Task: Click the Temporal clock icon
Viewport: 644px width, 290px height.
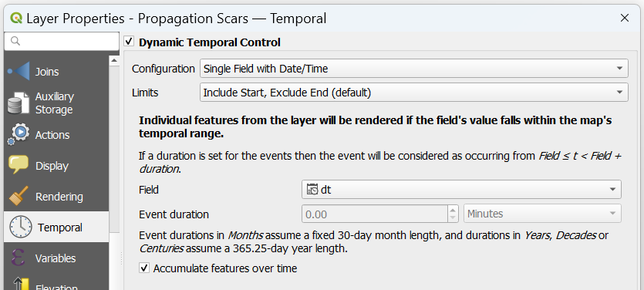Action: [x=21, y=228]
